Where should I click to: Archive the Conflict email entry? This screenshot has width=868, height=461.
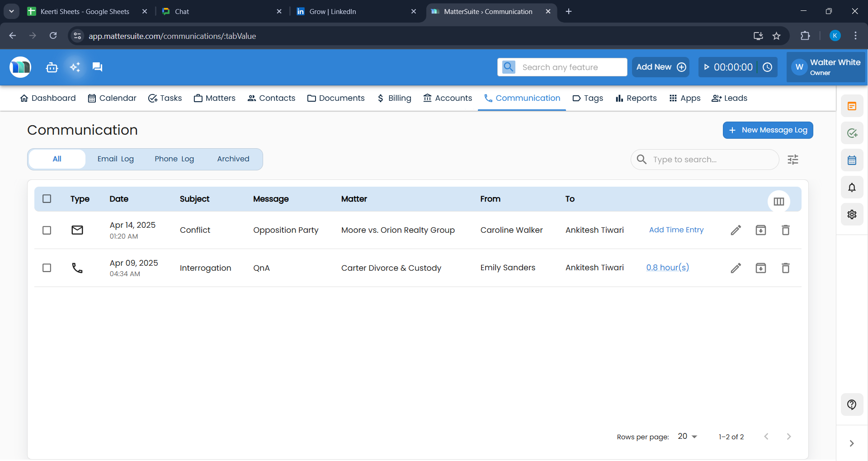point(760,230)
